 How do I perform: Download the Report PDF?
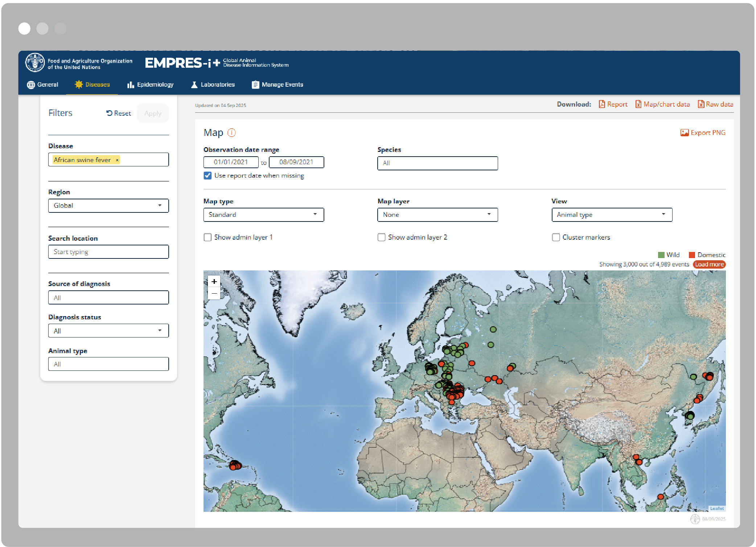click(x=613, y=104)
